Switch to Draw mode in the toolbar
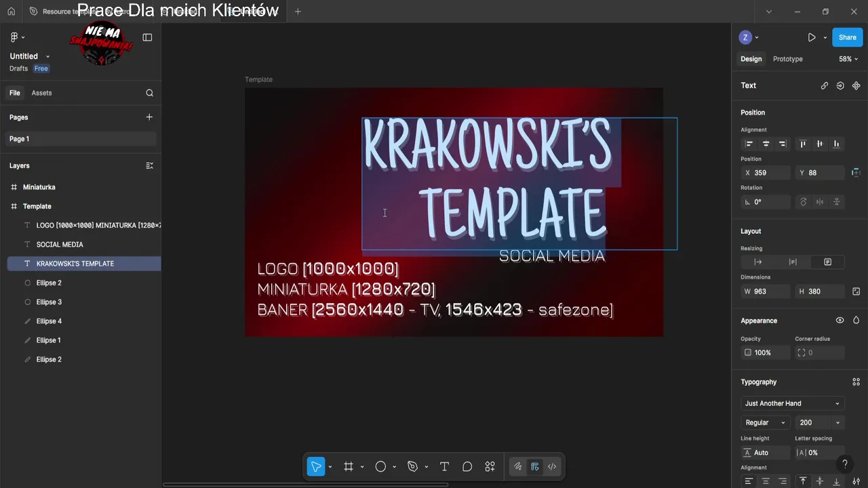 click(517, 466)
